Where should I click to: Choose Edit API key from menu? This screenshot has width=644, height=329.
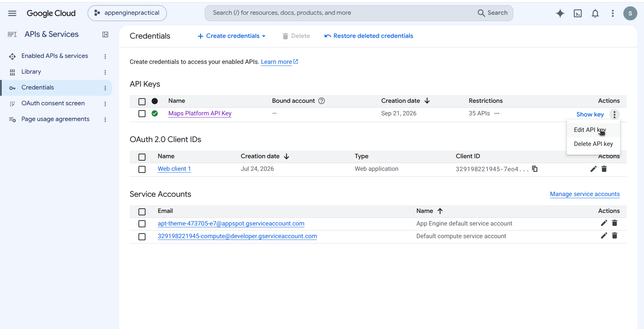point(593,130)
